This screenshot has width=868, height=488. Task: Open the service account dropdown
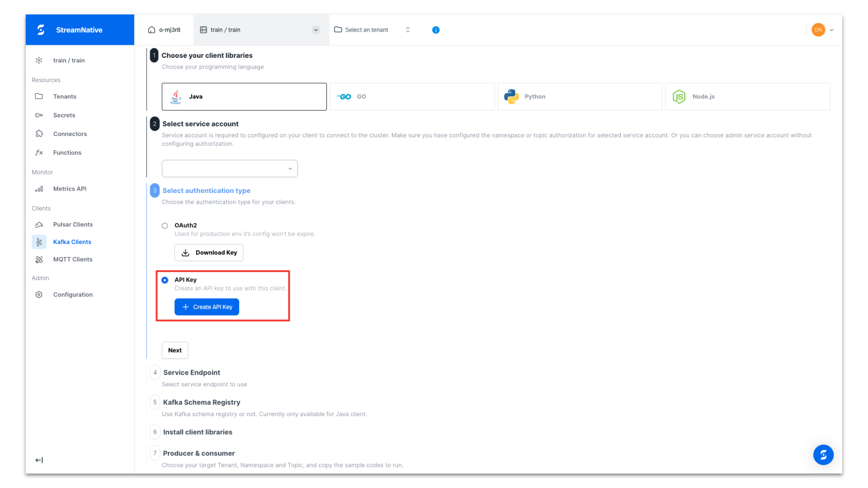point(229,168)
